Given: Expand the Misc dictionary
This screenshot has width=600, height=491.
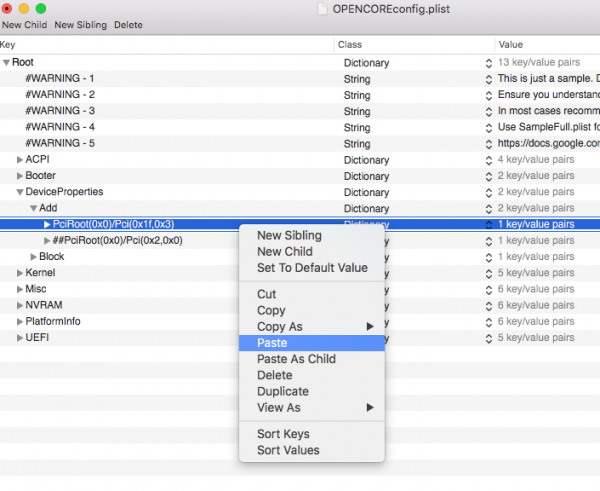Looking at the screenshot, I should click(20, 289).
